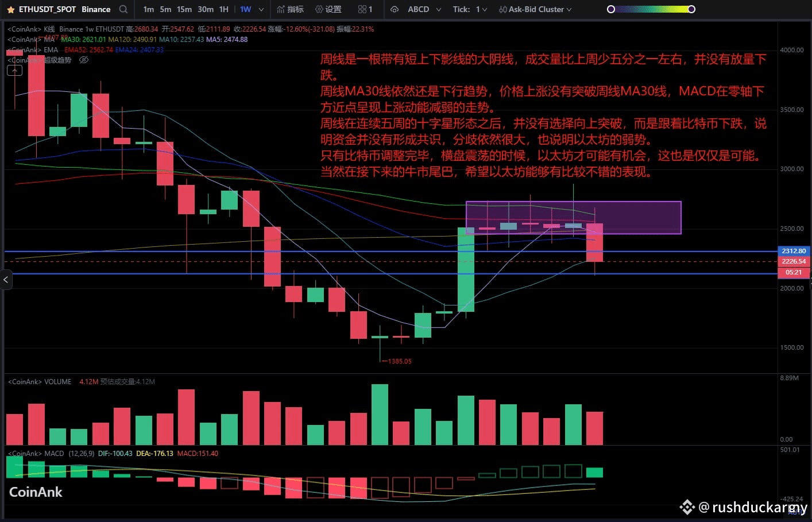
Task: Click the favorite star icon beside ETHUSDT_SPOT
Action: (10, 10)
